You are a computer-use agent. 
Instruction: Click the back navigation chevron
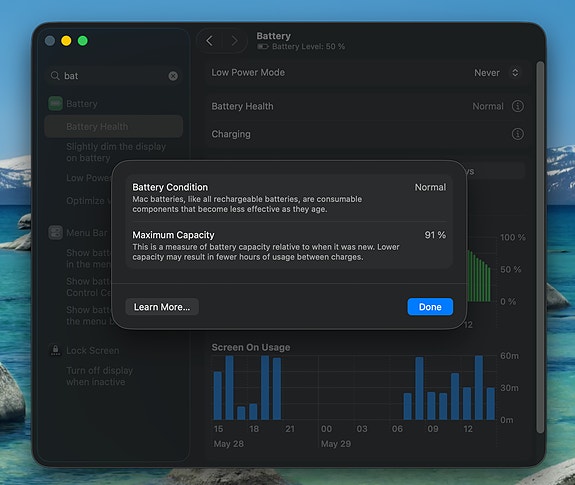pos(209,41)
